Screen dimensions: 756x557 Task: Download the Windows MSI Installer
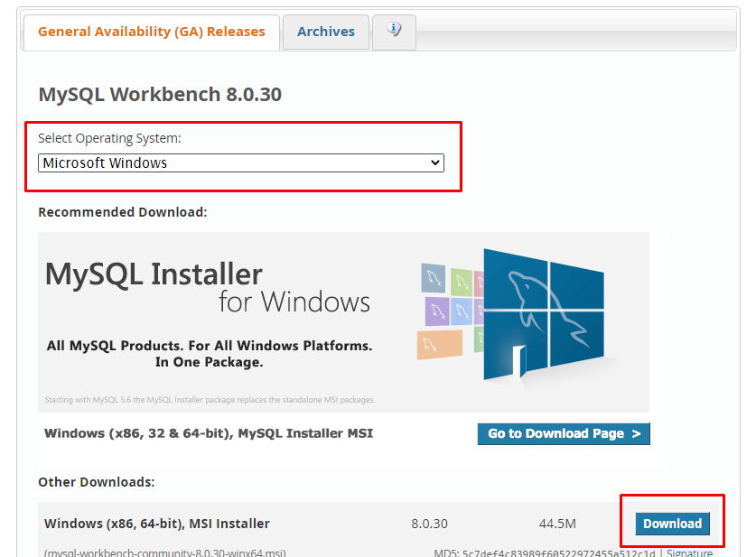point(673,524)
